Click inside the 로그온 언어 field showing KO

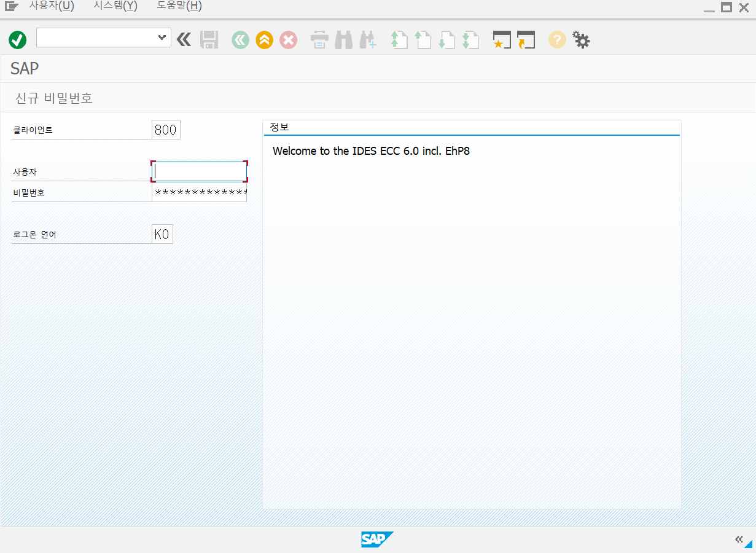coord(162,233)
